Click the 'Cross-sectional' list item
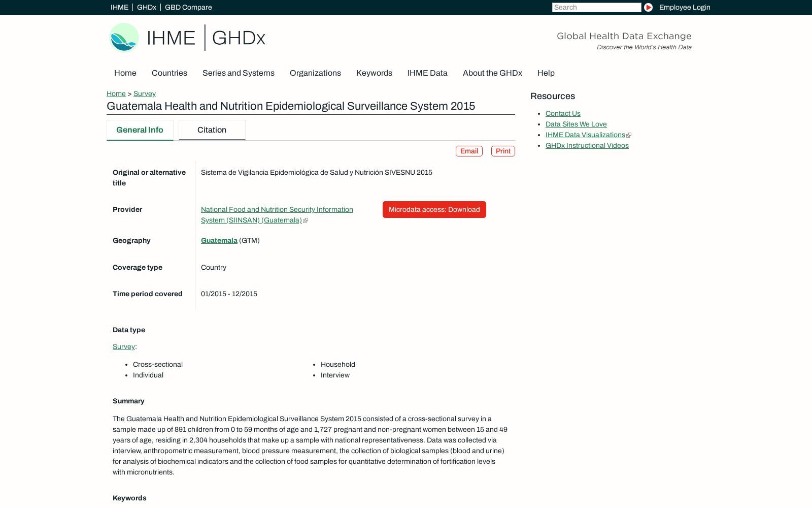 pos(158,365)
